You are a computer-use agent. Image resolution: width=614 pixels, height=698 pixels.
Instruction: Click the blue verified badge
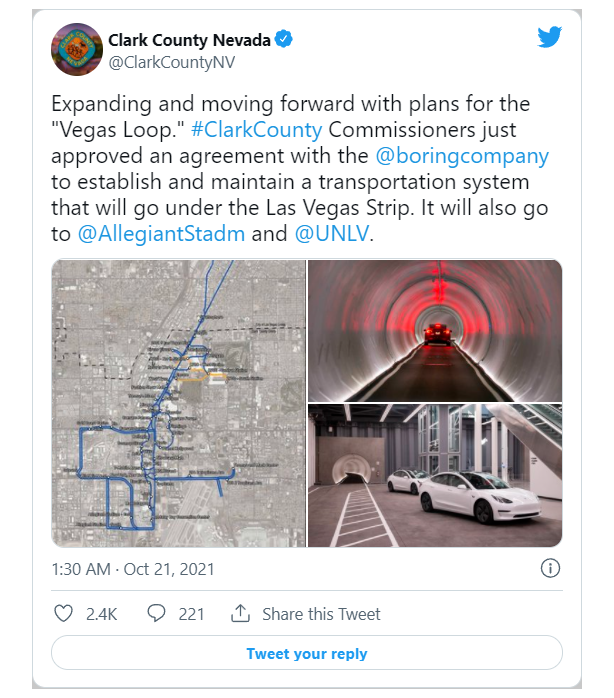point(284,39)
